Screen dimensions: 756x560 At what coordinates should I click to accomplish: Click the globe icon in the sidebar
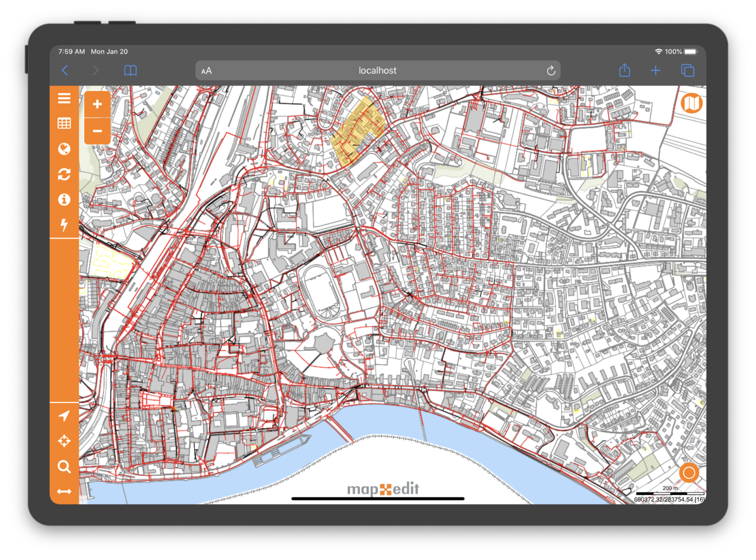pos(64,149)
